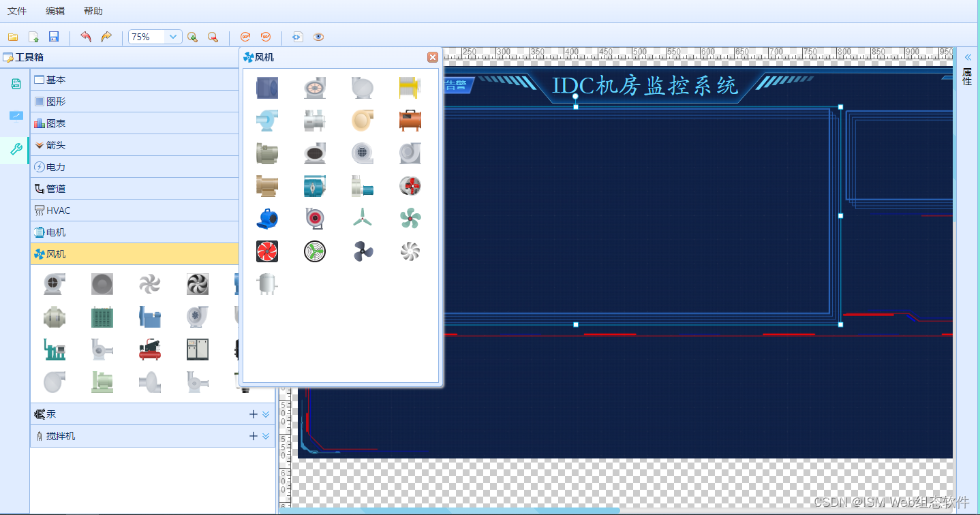Close the 风机 popup panel

pos(432,57)
